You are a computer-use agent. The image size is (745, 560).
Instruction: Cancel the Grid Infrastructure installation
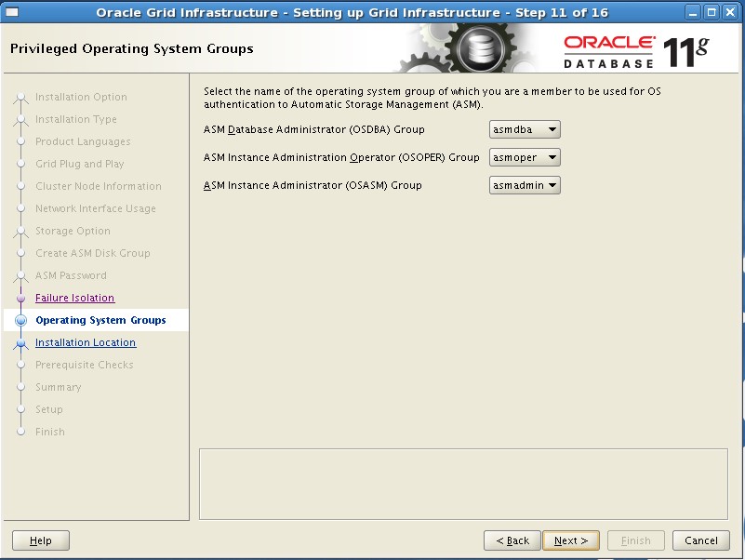(700, 540)
